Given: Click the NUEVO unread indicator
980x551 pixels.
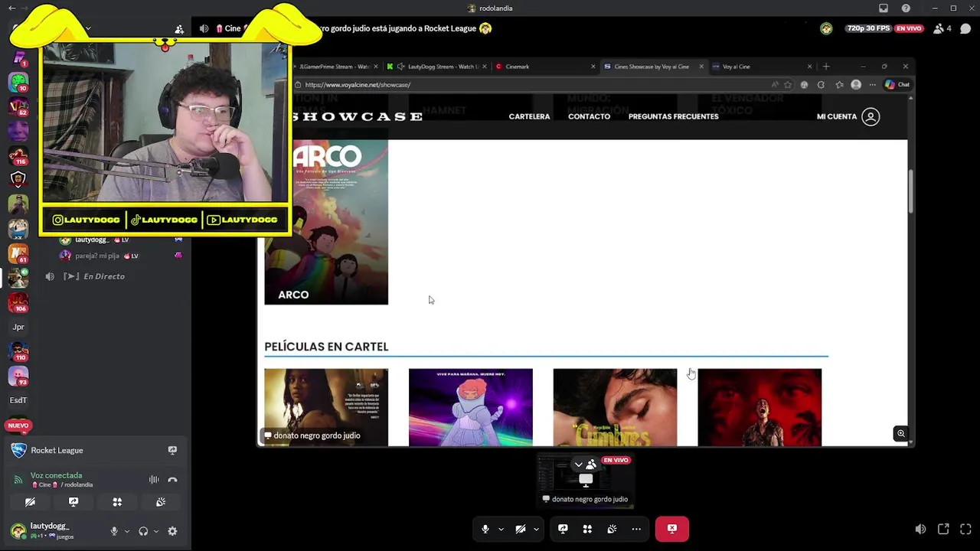Looking at the screenshot, I should point(18,425).
